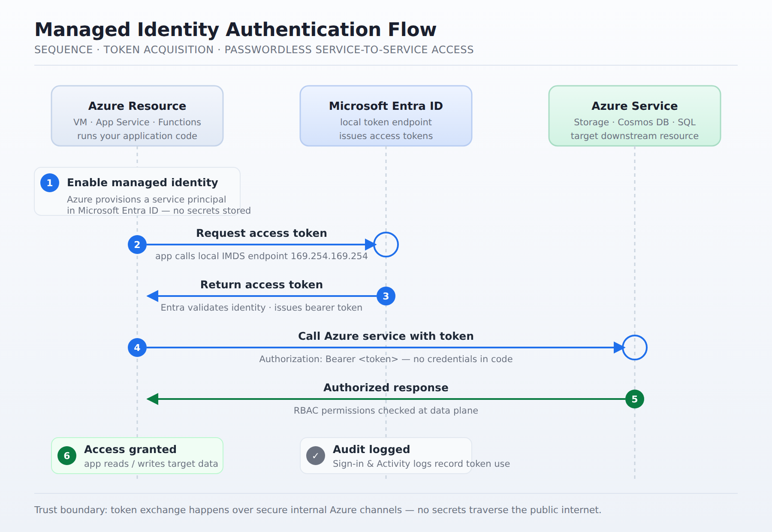Click 'VM · App Service · Functions' text
The height and width of the screenshot is (532, 772).
tap(137, 122)
